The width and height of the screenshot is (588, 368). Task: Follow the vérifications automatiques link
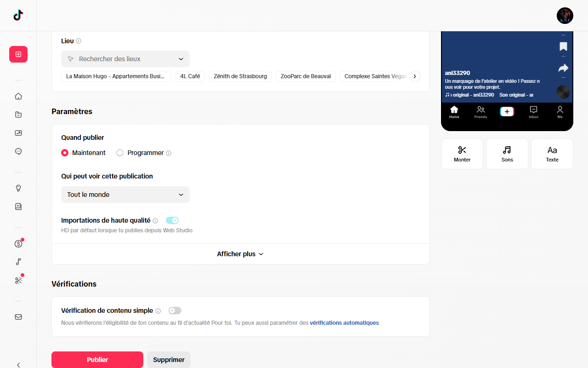pos(345,323)
